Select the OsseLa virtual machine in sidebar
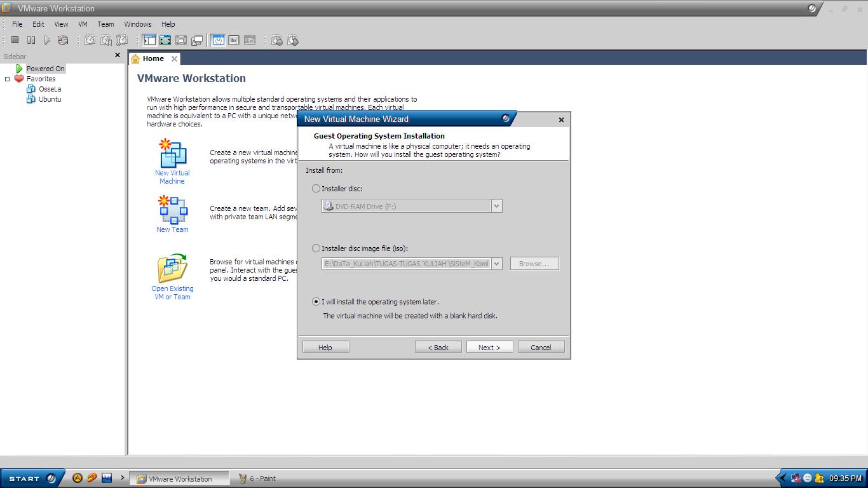Screen dimensions: 868x488 coord(50,89)
